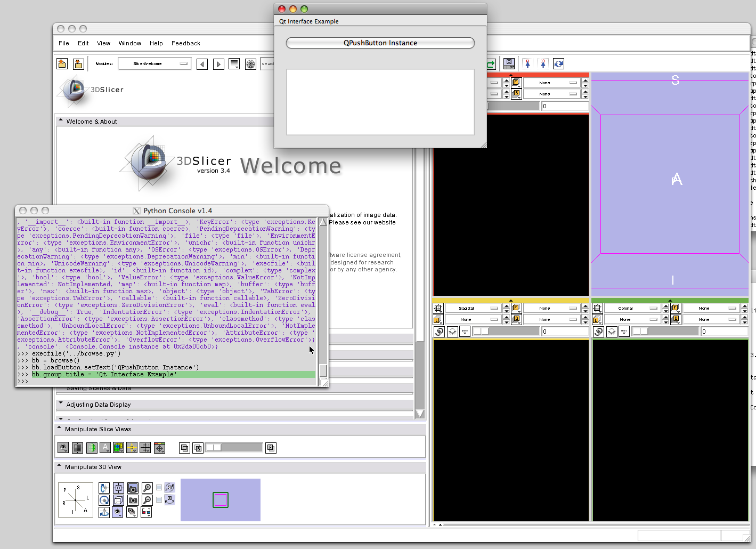Screen dimensions: 756x549
Task: Click the zoom in magnifier icon
Action: click(x=147, y=488)
